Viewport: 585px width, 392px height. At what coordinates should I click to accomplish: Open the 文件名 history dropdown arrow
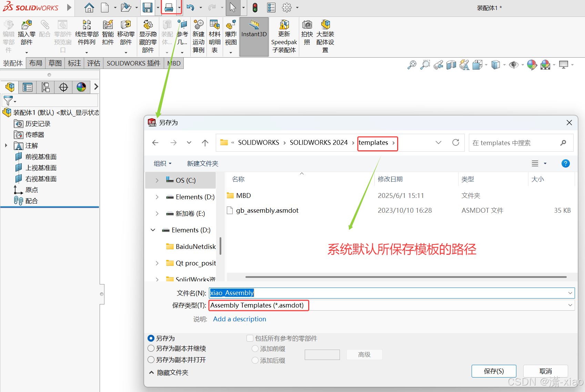[x=570, y=293]
